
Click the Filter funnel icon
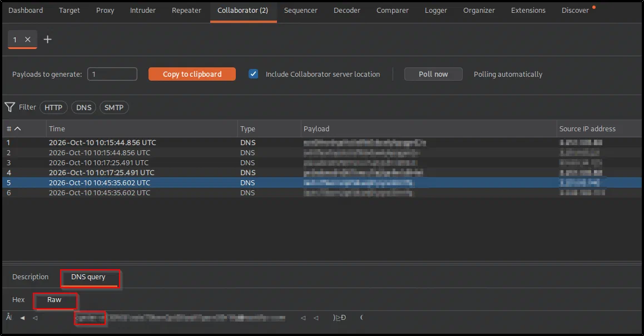tap(10, 107)
